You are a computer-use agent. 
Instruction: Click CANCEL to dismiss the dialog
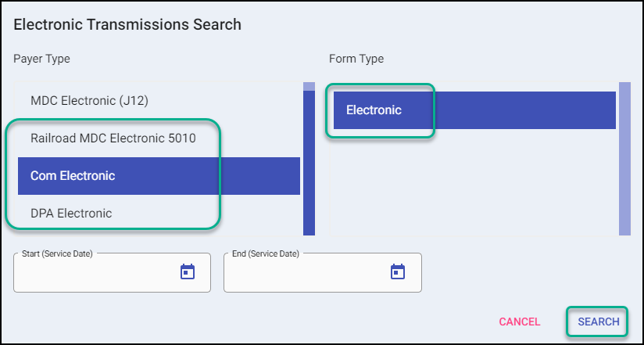click(519, 322)
